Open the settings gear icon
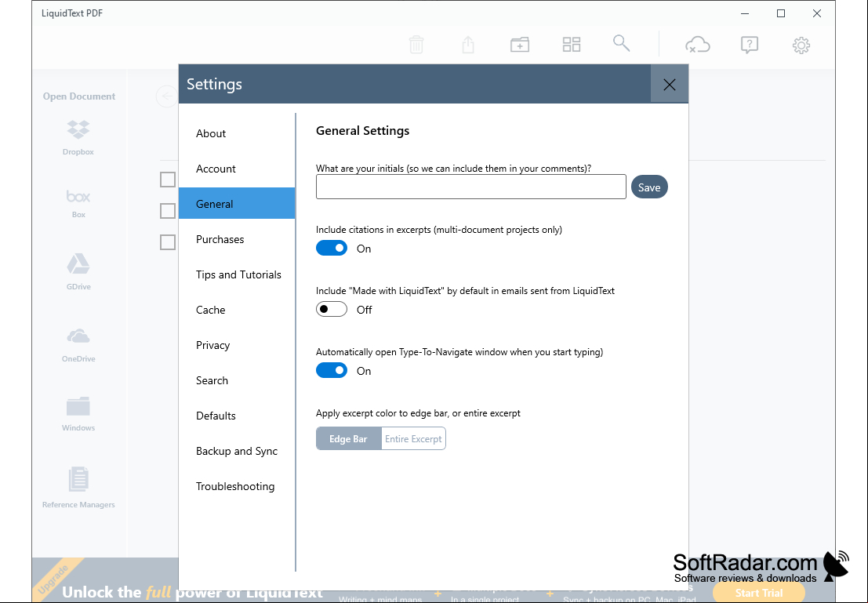Screen dimensions: 868x603 click(801, 45)
